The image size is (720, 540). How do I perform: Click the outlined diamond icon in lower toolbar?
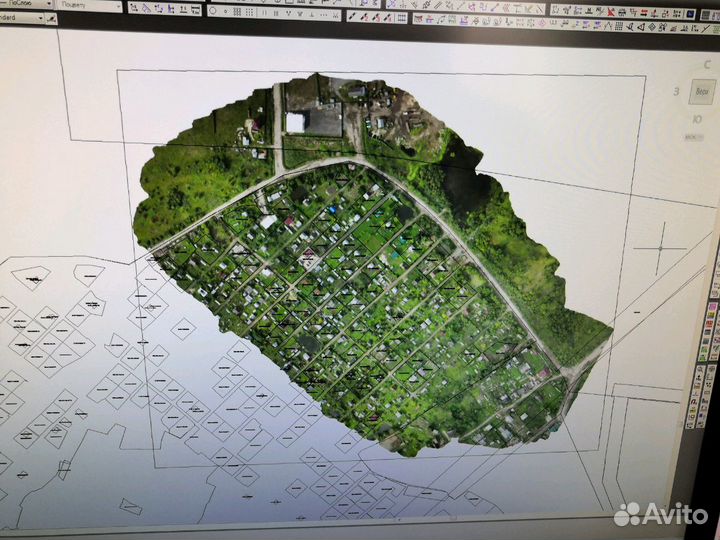652,27
